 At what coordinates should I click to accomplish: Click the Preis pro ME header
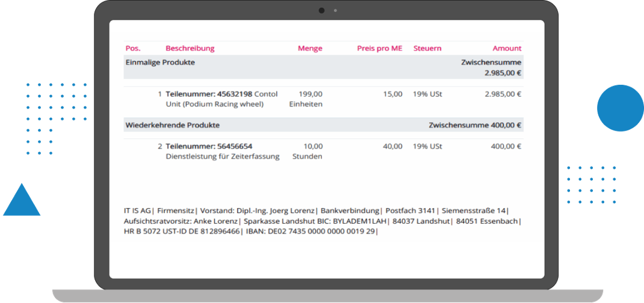(379, 48)
